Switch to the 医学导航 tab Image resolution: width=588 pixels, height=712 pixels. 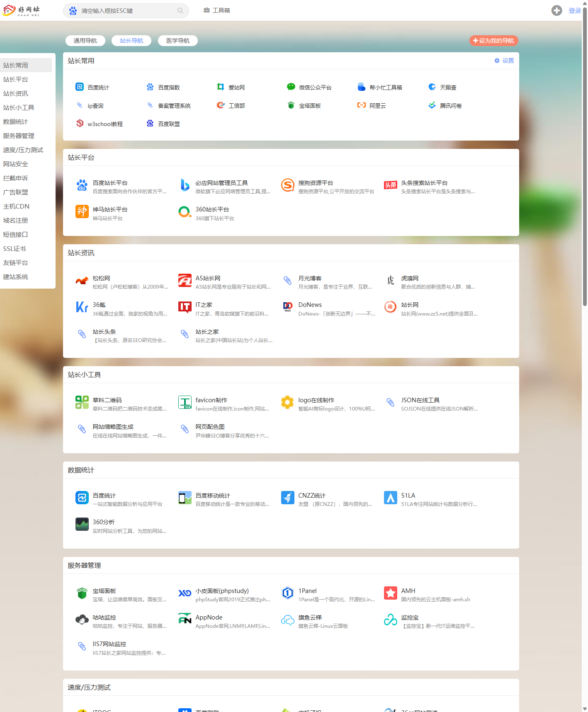click(x=177, y=41)
